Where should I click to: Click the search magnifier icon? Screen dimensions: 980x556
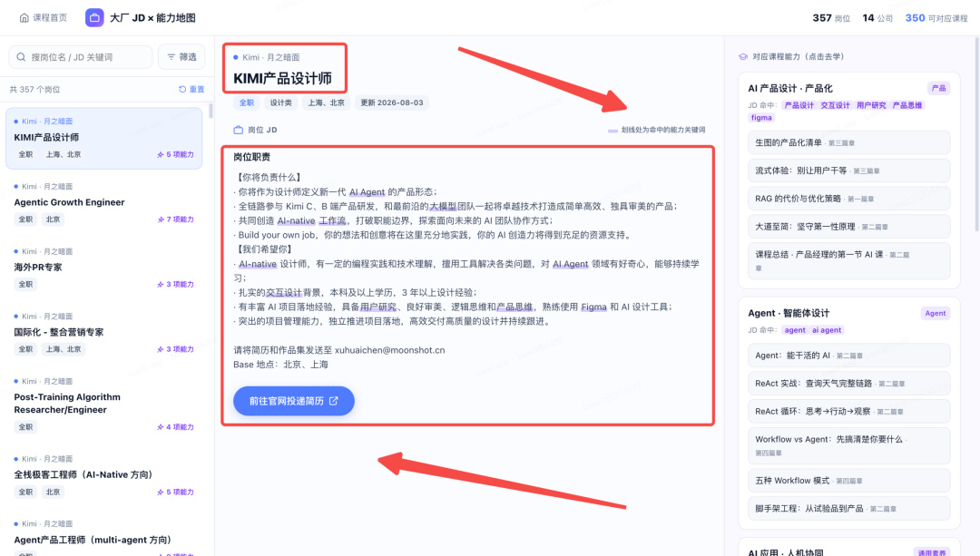(x=21, y=57)
